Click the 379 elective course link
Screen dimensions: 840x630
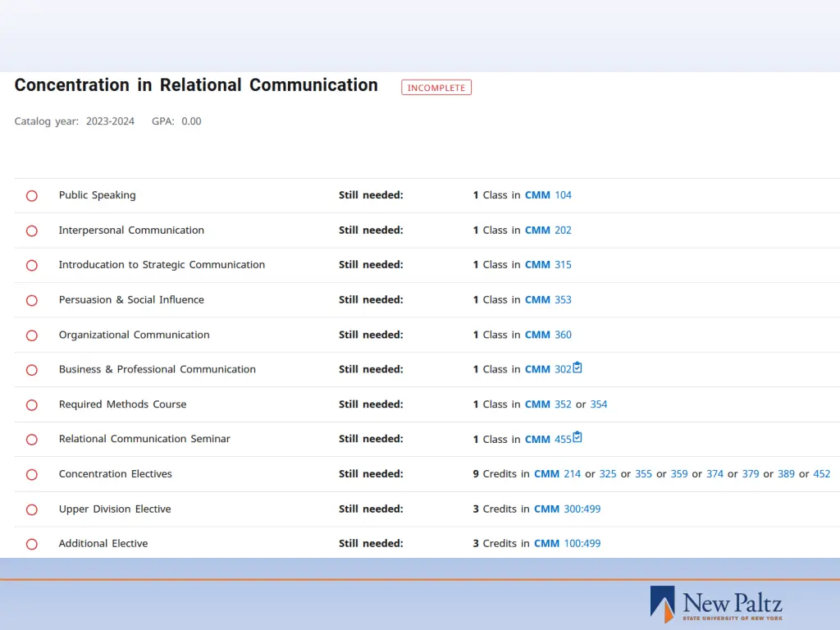point(751,474)
